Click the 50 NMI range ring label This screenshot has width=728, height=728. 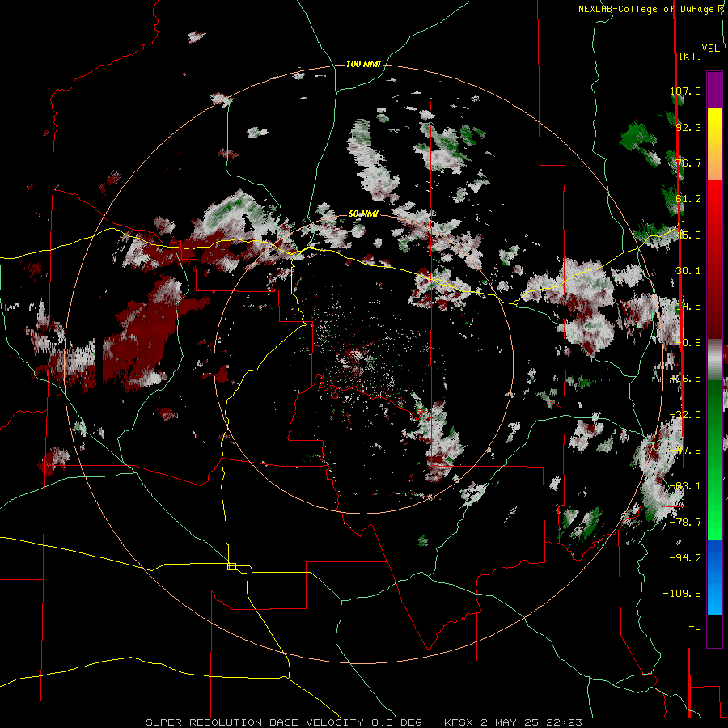(x=363, y=214)
